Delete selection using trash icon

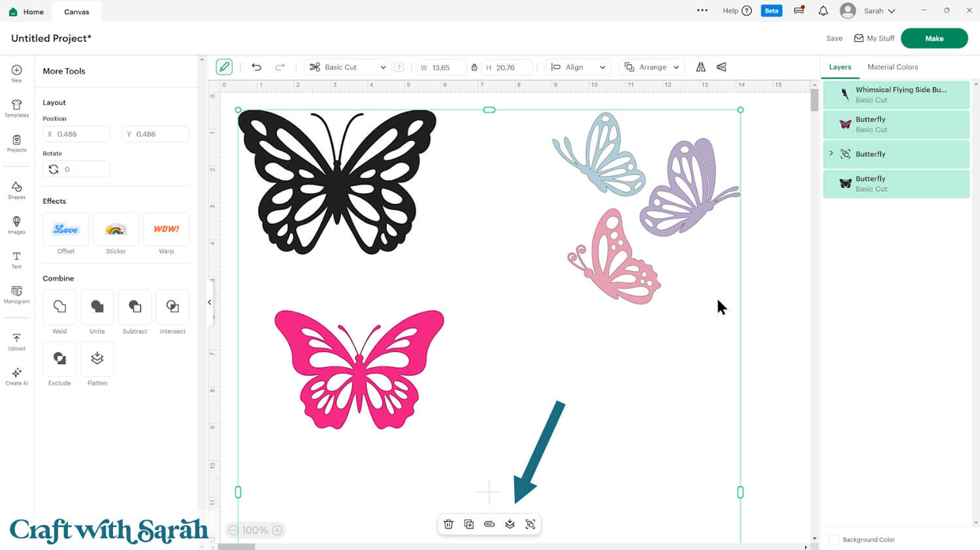(x=448, y=525)
